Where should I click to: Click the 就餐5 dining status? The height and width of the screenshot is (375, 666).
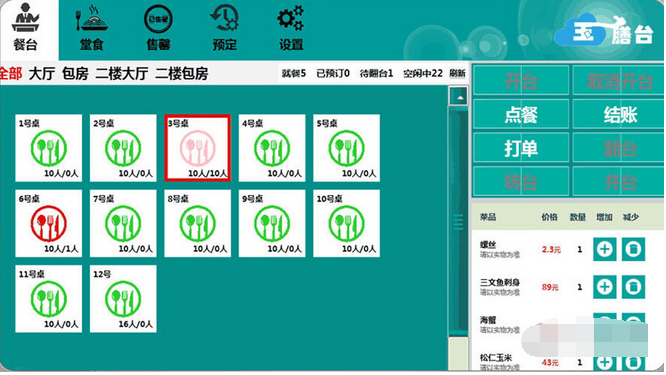[x=293, y=73]
